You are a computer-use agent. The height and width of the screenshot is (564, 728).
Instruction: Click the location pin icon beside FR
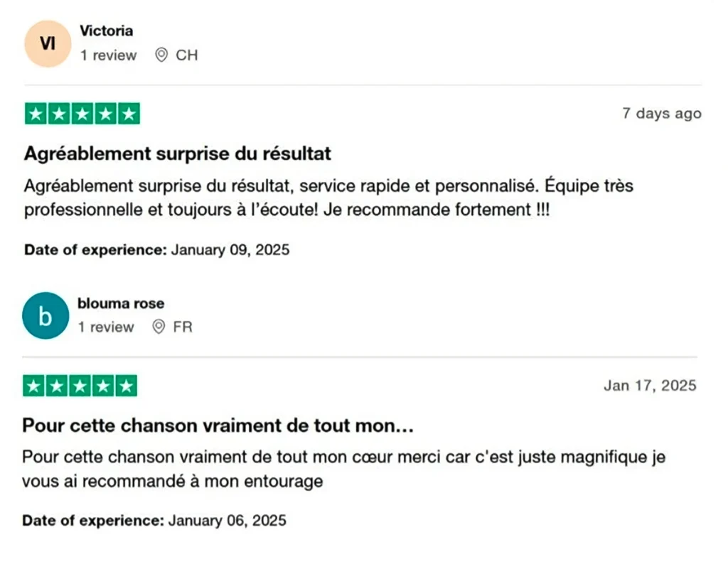[159, 327]
